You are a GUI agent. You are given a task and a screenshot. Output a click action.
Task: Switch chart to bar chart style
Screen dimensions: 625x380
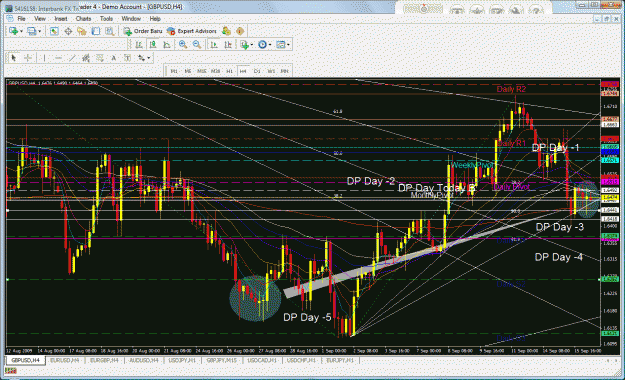pyautogui.click(x=139, y=45)
